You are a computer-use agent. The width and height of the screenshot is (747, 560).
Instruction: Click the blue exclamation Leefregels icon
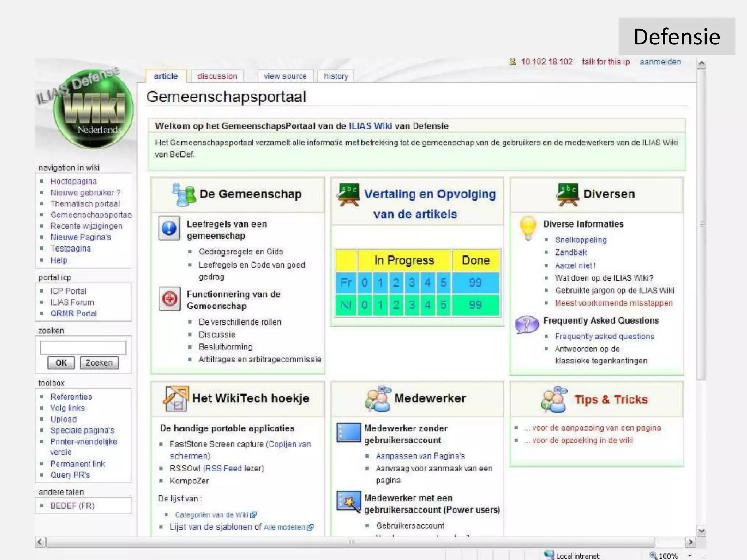pyautogui.click(x=169, y=228)
